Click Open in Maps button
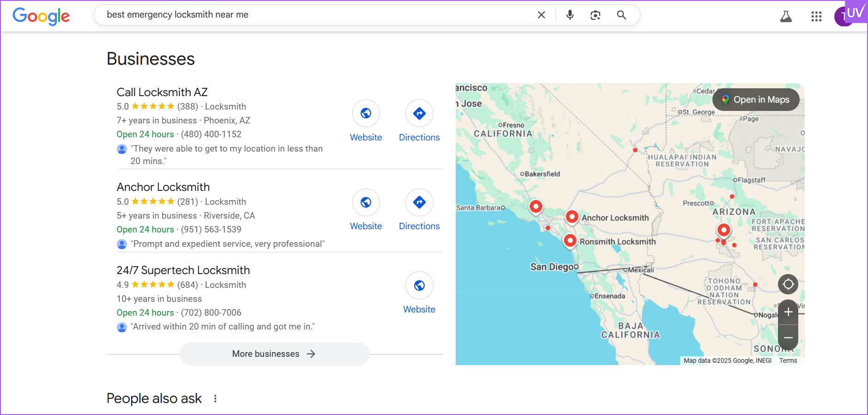This screenshot has width=868, height=415. 755,99
